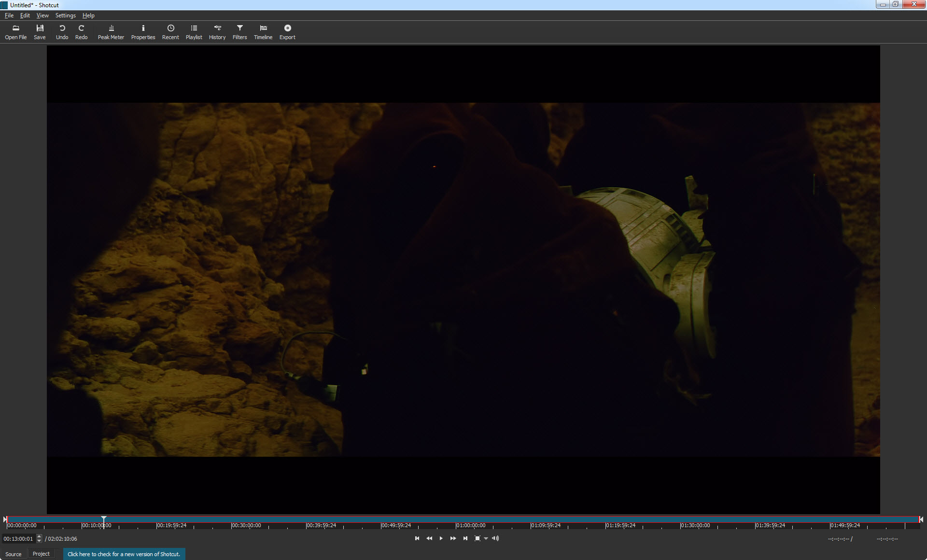Seek to 01:00:00:00 on the scrub bar
This screenshot has width=927, height=560.
click(471, 525)
